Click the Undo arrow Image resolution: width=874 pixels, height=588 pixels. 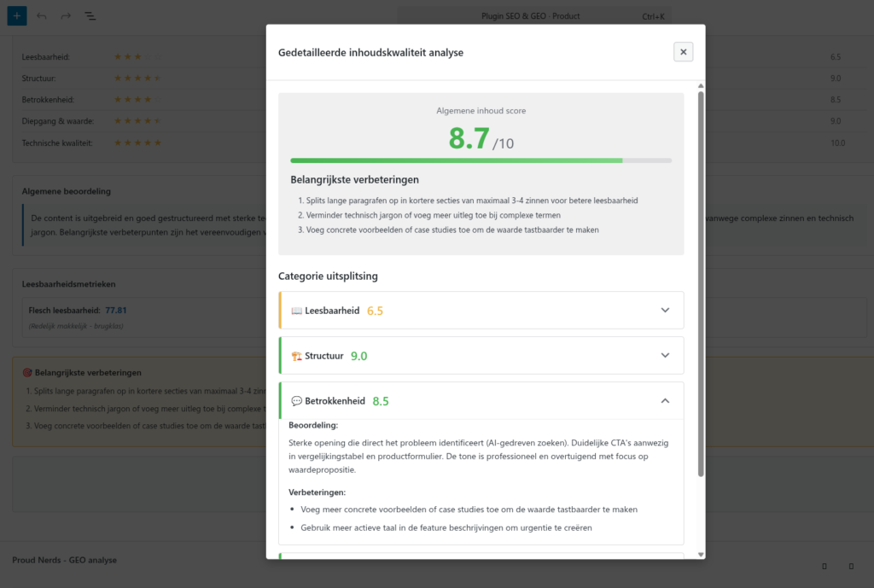pyautogui.click(x=41, y=16)
